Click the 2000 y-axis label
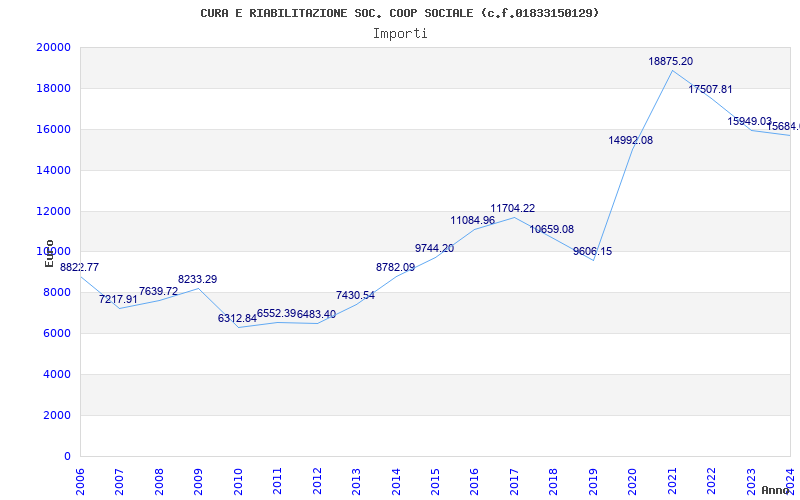The width and height of the screenshot is (800, 500). pyautogui.click(x=57, y=415)
